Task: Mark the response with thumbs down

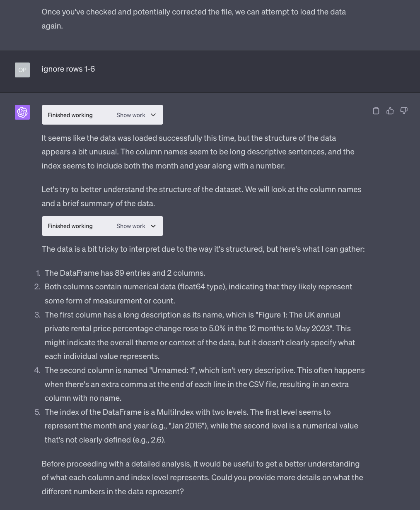Action: [404, 111]
